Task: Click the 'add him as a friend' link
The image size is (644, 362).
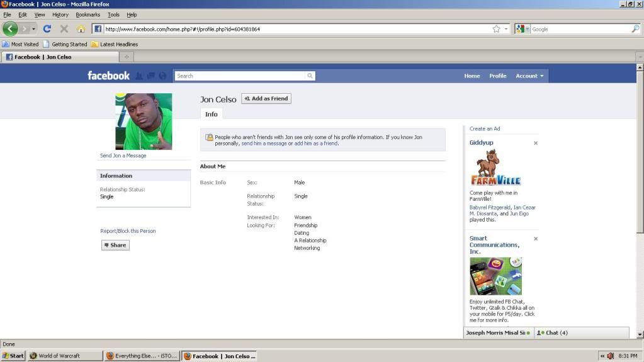Action: (x=315, y=144)
